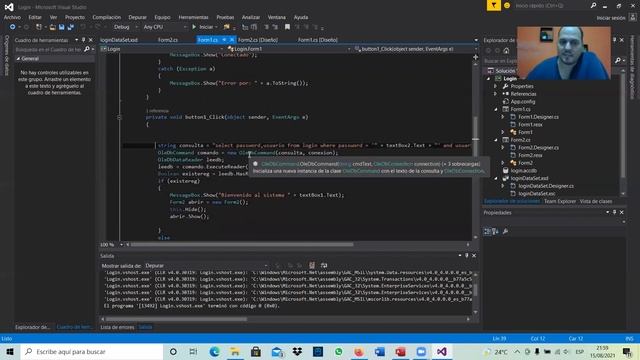Switch to the Form2.cs tab
The width and height of the screenshot is (640, 360).
pos(168,40)
